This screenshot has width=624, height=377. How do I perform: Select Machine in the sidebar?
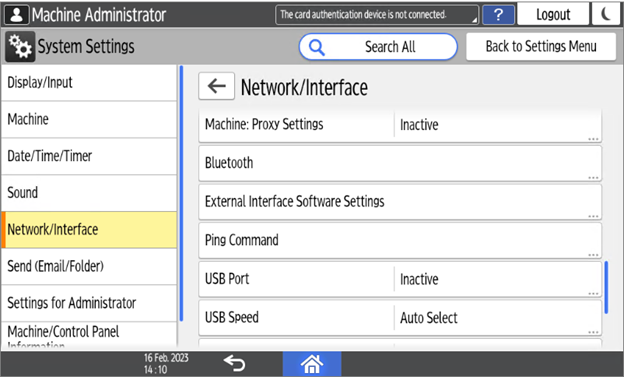tap(89, 119)
